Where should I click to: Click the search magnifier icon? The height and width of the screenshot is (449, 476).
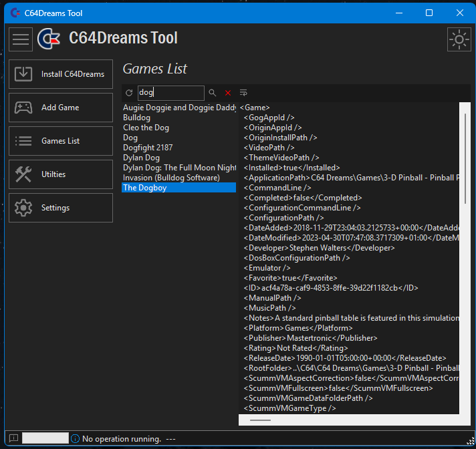213,92
